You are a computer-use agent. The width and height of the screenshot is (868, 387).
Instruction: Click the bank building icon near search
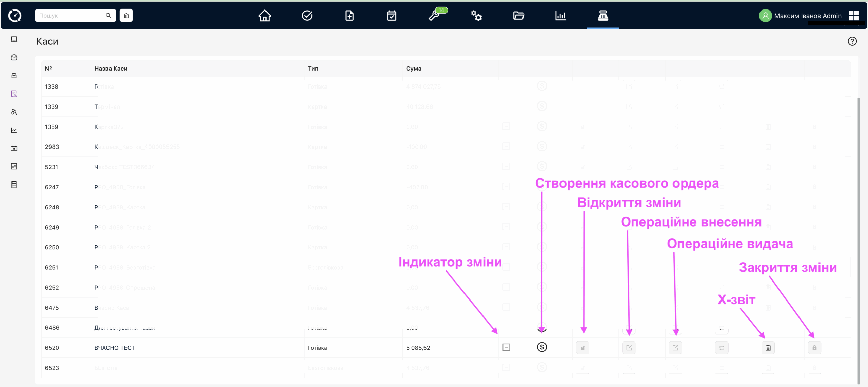tap(126, 16)
